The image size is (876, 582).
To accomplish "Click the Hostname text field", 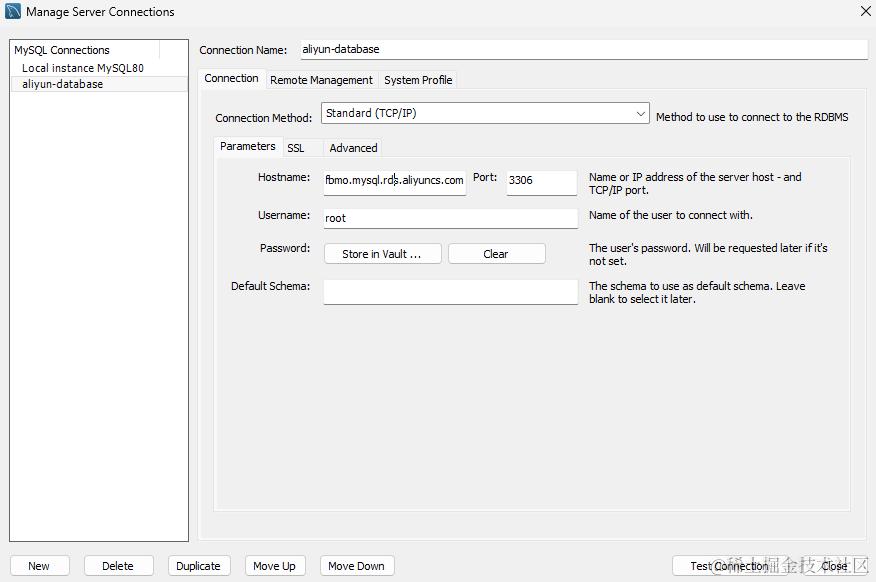I will [x=394, y=181].
